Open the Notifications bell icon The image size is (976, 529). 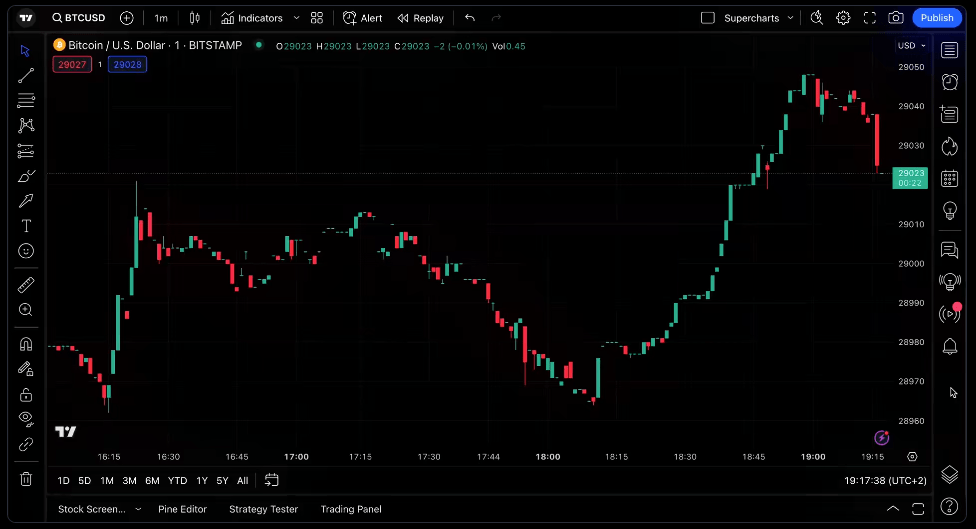pyautogui.click(x=949, y=346)
